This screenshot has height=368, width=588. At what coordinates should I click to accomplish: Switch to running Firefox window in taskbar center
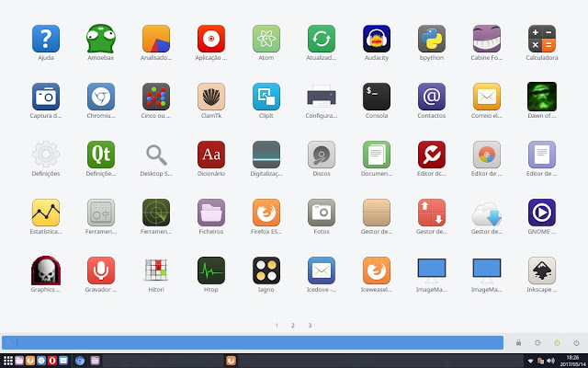click(x=231, y=361)
